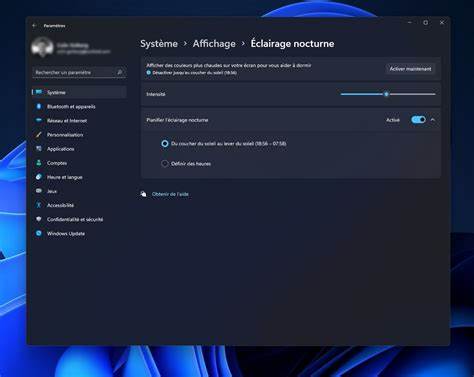The width and height of the screenshot is (474, 377).
Task: Click the Obtenir de l'aide icon
Action: pyautogui.click(x=143, y=194)
